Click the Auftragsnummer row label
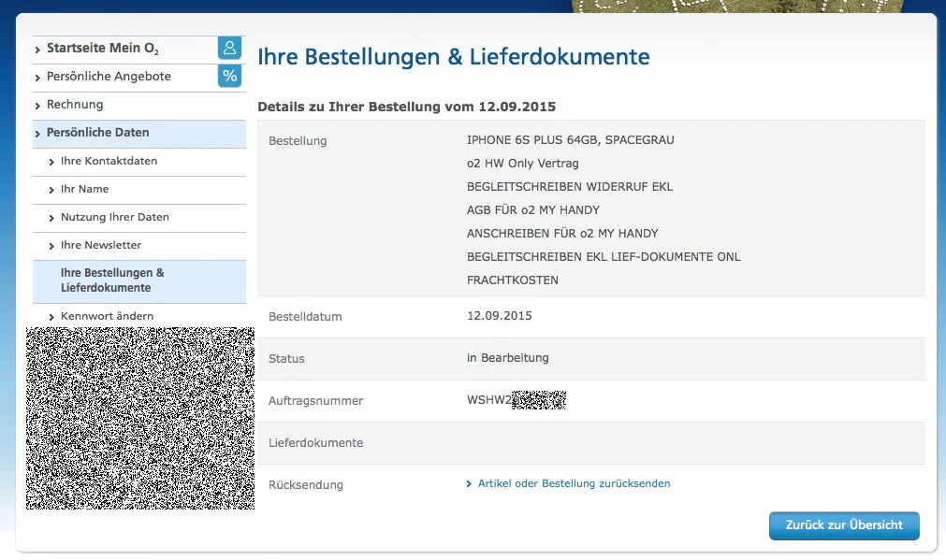946x560 pixels. point(315,401)
